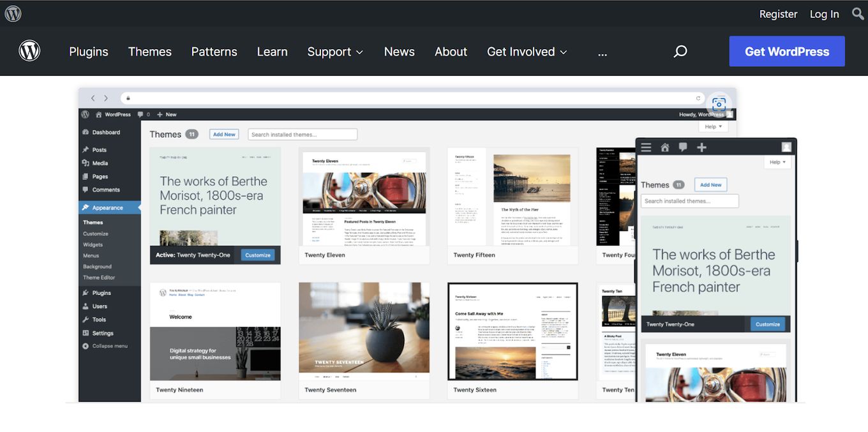Select Widgets under Appearance
This screenshot has height=432, width=868.
[93, 244]
